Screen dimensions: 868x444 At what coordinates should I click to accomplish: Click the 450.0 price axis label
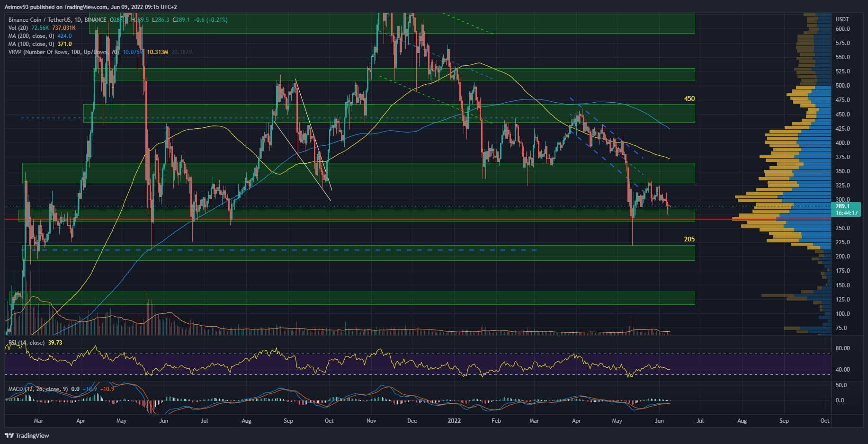(842, 115)
